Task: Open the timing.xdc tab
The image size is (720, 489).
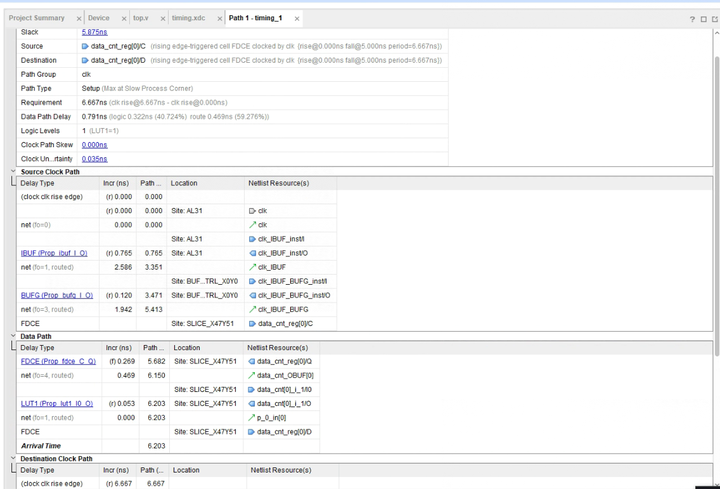Action: 188,18
